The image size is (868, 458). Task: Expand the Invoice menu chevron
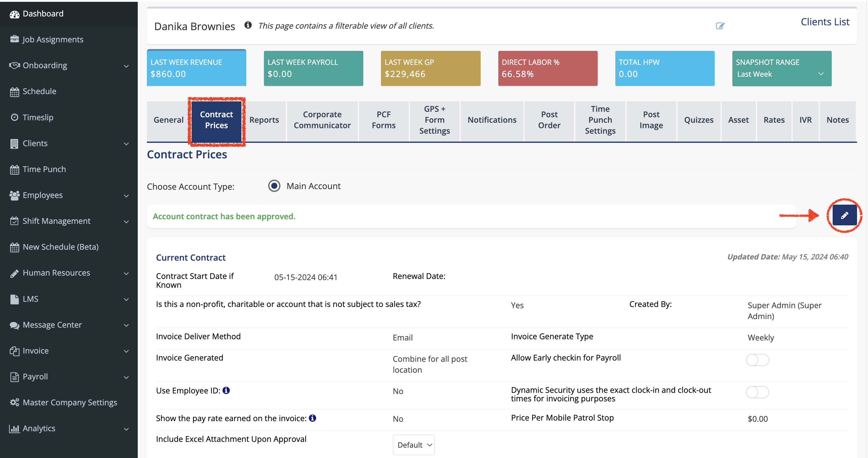coord(126,351)
